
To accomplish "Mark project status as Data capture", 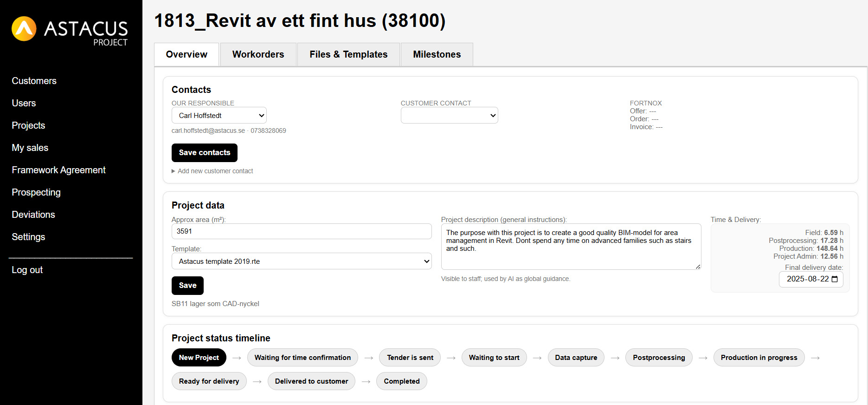I will click(576, 358).
